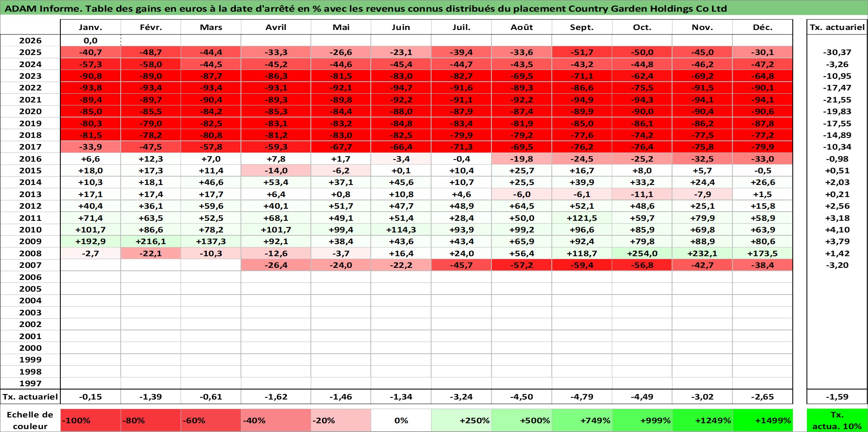The width and height of the screenshot is (868, 432).
Task: Select the Déc. column header
Action: pyautogui.click(x=762, y=27)
